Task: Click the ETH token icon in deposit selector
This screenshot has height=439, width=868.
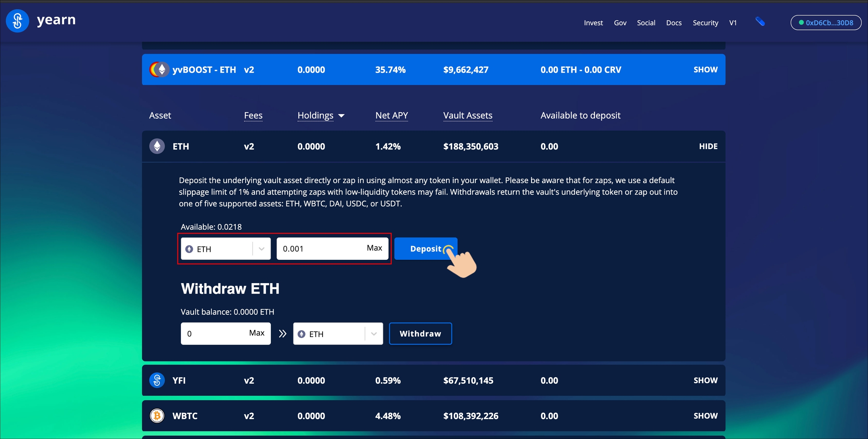Action: coord(190,248)
